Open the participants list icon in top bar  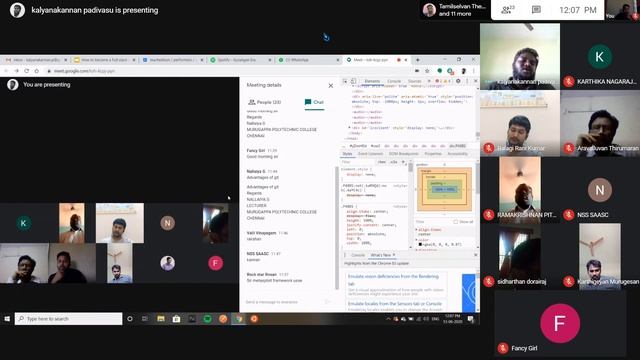tap(507, 10)
